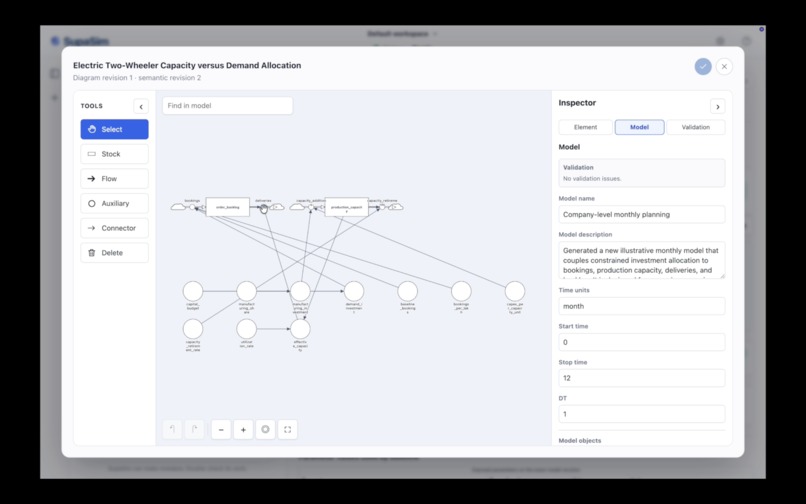Select the sink cloud after deliveries
The width and height of the screenshot is (806, 504).
point(277,207)
